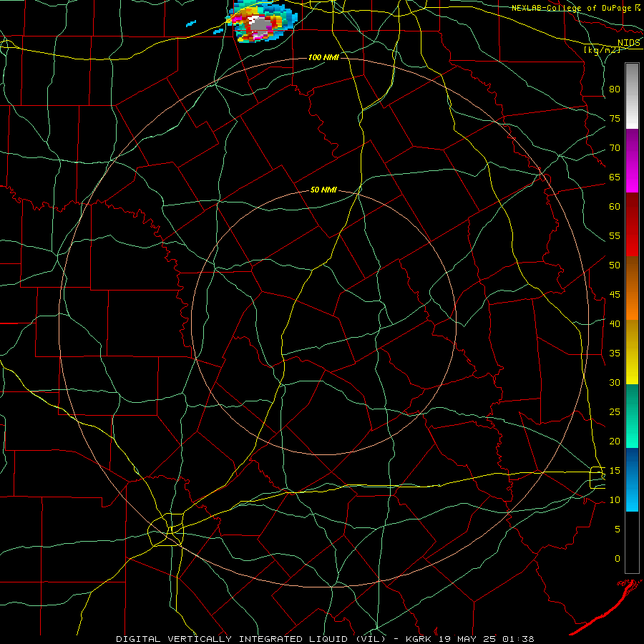Click the KGRK station identifier in caption

419,639
